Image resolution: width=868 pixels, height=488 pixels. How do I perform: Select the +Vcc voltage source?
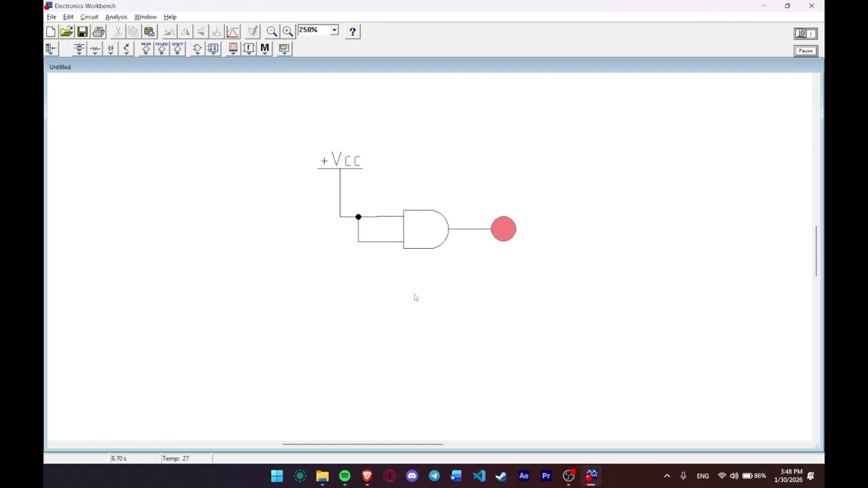click(340, 161)
